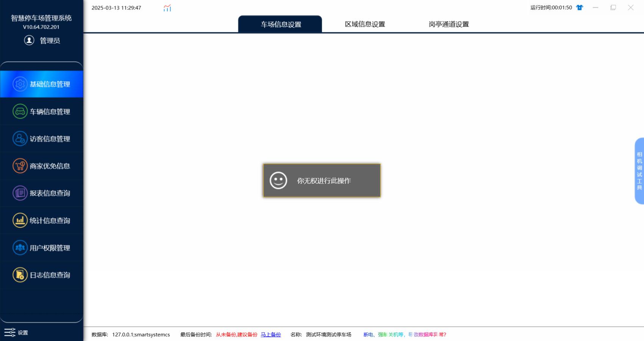Open the 访客信息管理 visitor icon

20,139
